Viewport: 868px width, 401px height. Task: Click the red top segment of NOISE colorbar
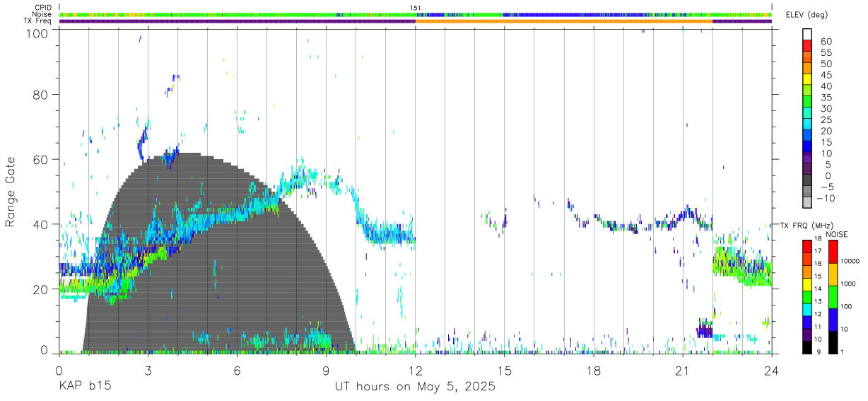point(833,252)
